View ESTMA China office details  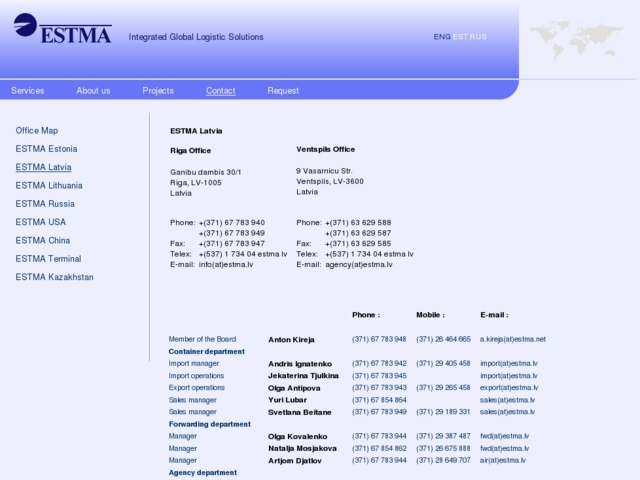pos(43,240)
